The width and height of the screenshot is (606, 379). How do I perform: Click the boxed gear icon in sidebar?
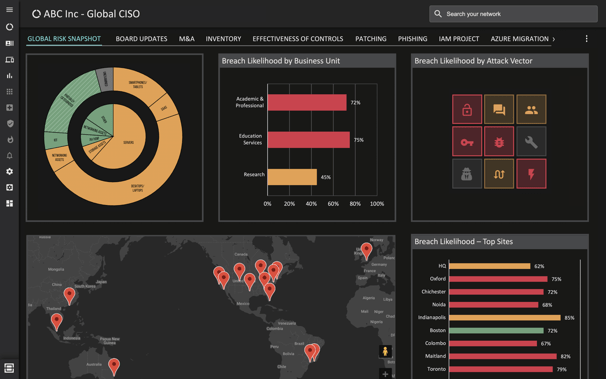(10, 187)
